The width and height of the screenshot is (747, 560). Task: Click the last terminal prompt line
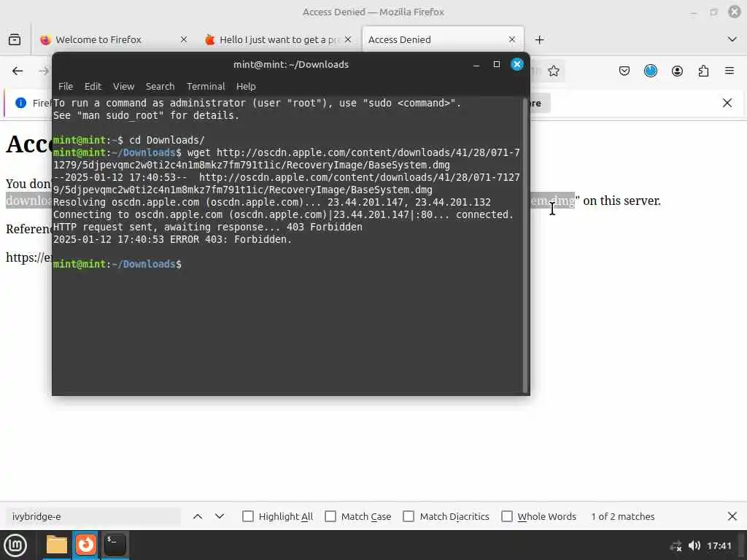coord(117,264)
